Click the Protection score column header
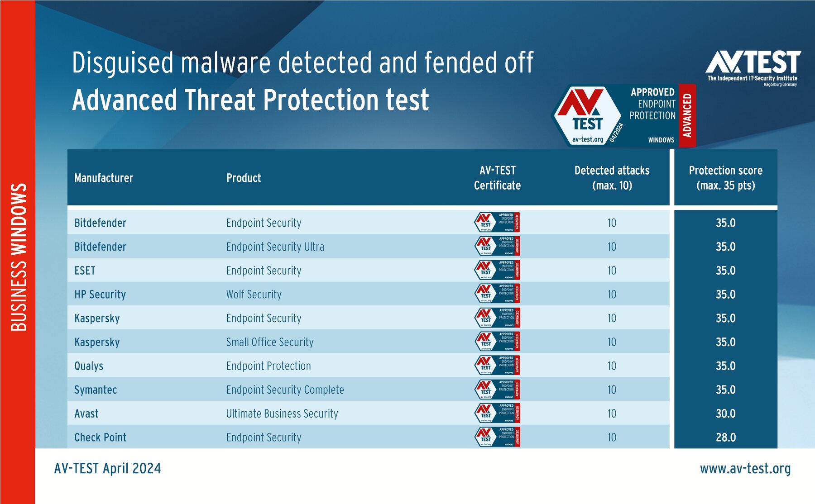Viewport: 815px width, 504px height. (x=725, y=178)
